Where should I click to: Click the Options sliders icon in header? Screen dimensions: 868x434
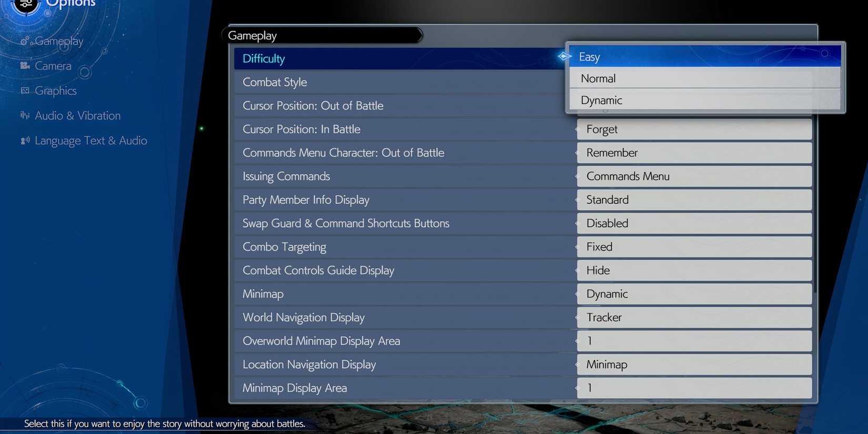[x=26, y=4]
